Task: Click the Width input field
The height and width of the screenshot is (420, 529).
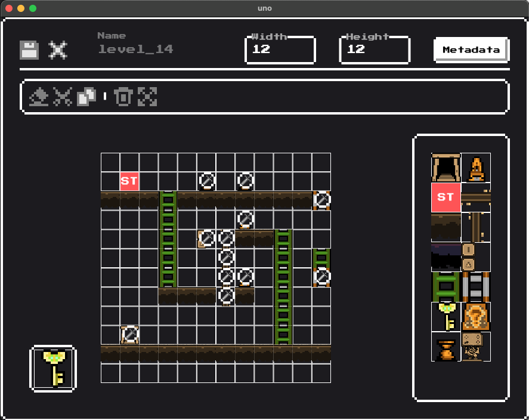Action: [x=280, y=50]
